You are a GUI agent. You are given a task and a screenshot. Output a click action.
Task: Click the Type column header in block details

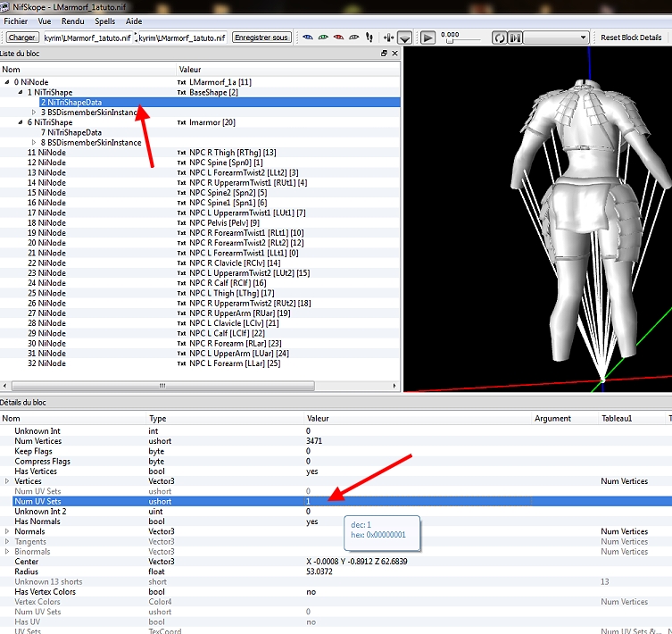[225, 418]
